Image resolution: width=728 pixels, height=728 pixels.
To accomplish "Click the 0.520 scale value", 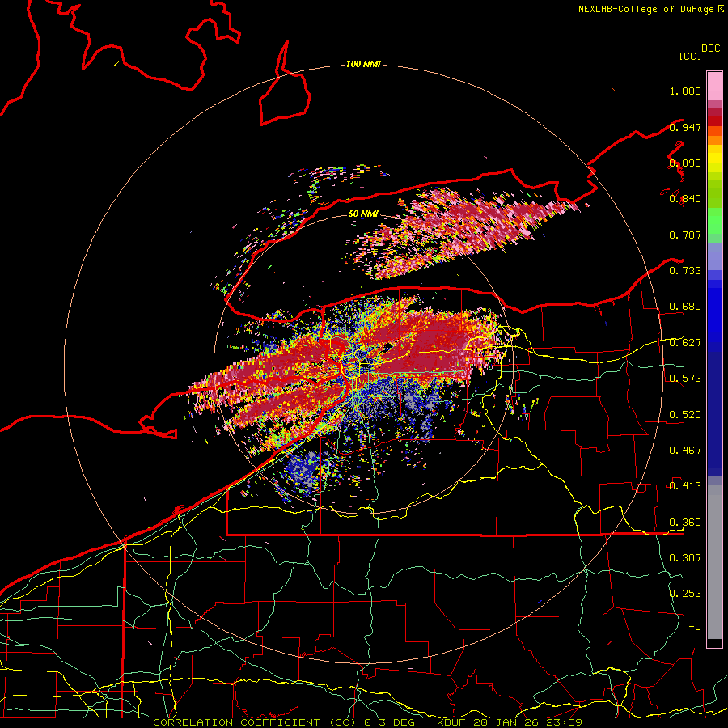I will click(x=685, y=415).
